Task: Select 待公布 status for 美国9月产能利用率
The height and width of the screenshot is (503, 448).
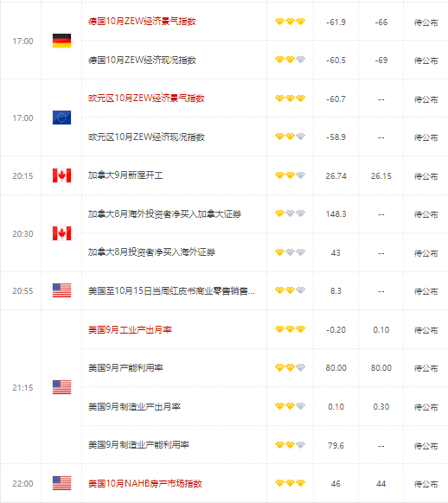Action: [x=426, y=368]
